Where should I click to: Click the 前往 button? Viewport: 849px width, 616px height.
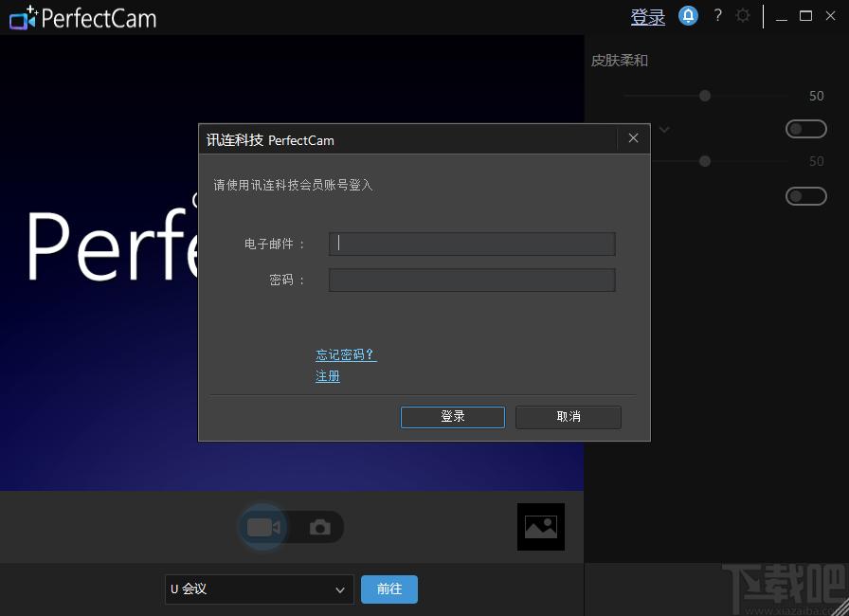click(x=389, y=589)
